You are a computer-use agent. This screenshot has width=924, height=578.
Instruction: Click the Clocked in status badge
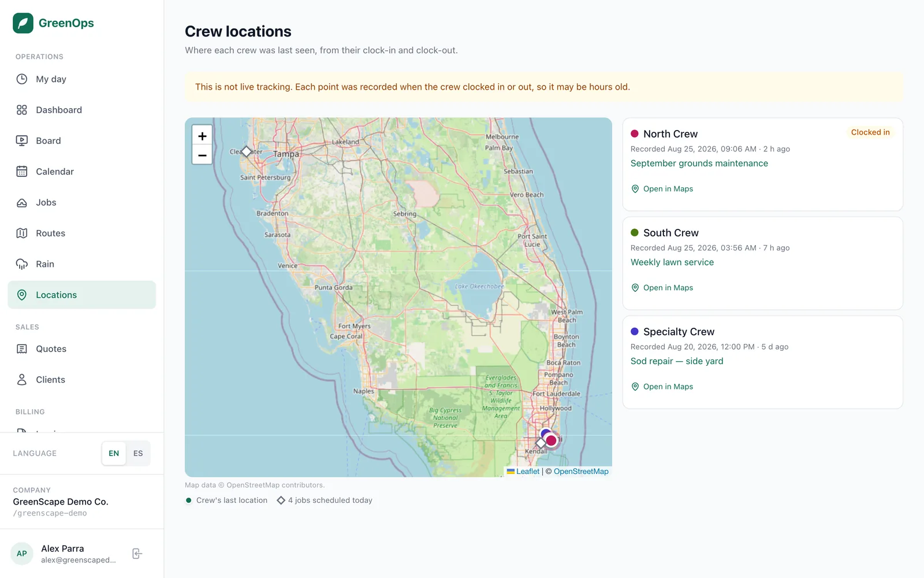870,132
